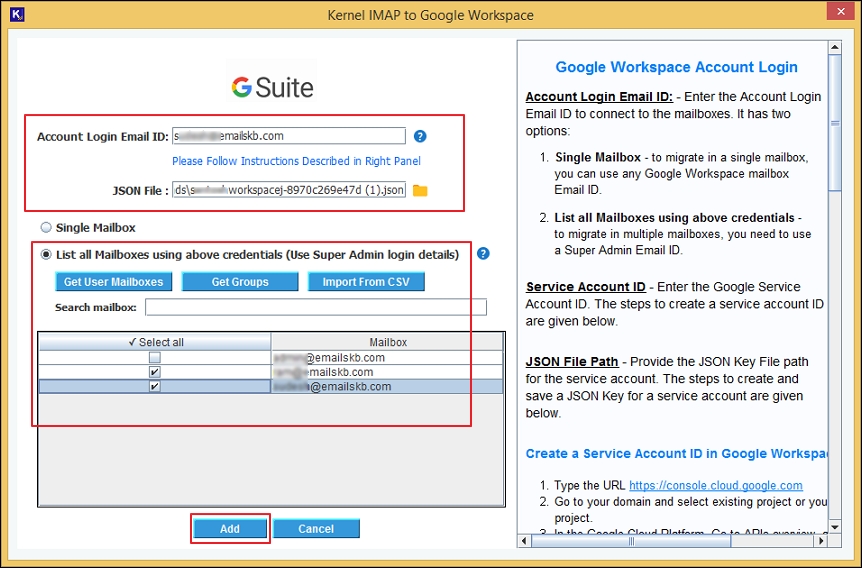Viewport: 862px width, 568px height.
Task: Click the G Suite logo
Action: click(x=272, y=87)
